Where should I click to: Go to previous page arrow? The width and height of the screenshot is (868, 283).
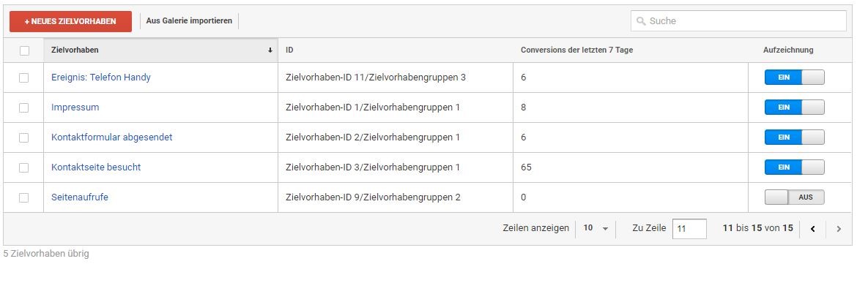812,229
